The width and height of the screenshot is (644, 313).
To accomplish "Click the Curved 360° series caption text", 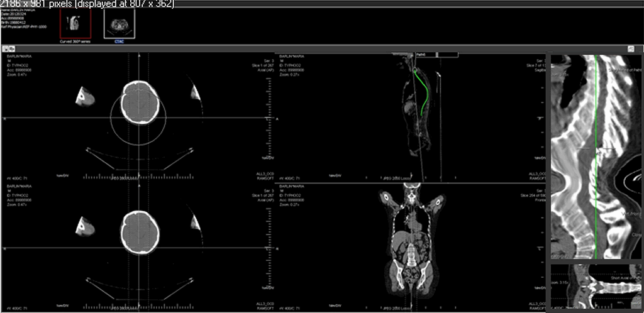I will 75,42.
